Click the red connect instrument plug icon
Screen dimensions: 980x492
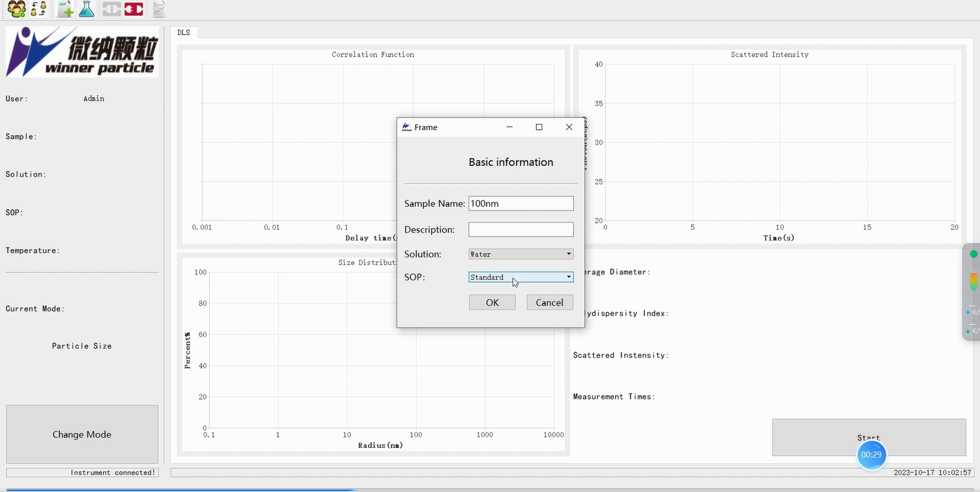(134, 9)
